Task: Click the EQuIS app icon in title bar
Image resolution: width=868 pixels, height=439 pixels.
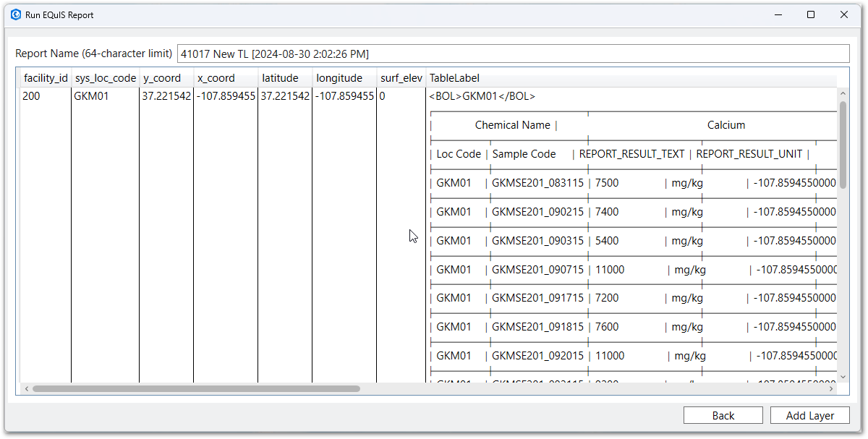Action: pos(16,14)
